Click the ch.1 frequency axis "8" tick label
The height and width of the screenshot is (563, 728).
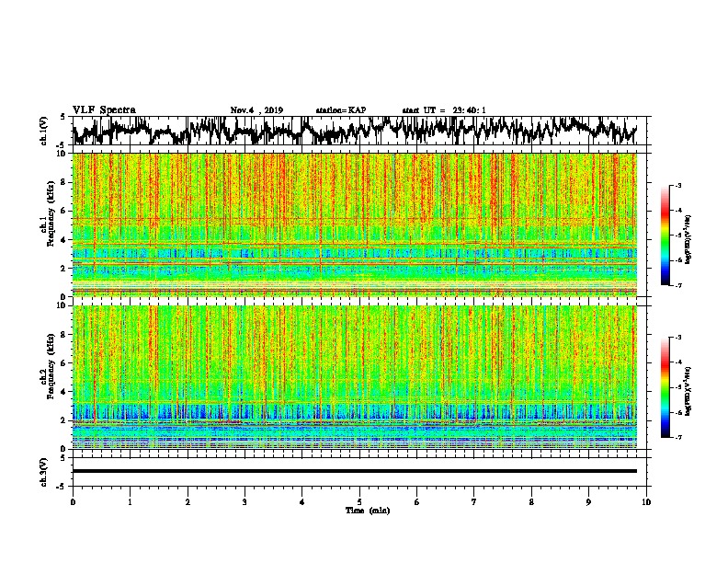[x=64, y=182]
